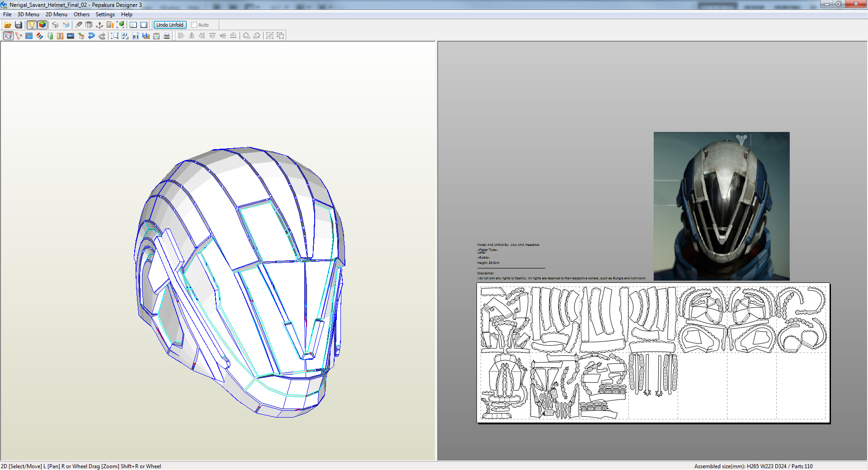Select the edit flaps zipper tool

[29, 36]
